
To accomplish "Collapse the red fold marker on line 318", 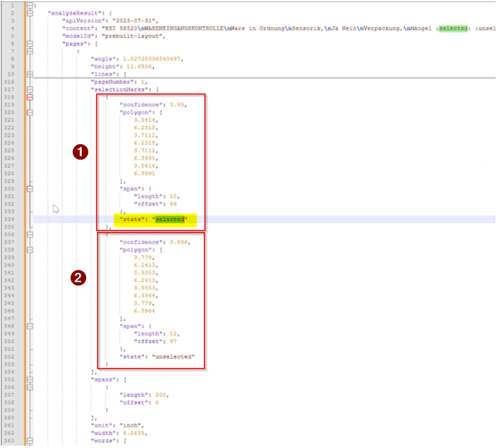I will (x=30, y=97).
